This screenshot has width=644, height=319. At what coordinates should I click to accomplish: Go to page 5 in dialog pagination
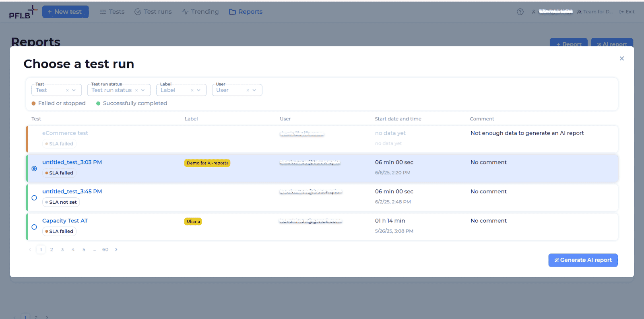click(x=84, y=250)
